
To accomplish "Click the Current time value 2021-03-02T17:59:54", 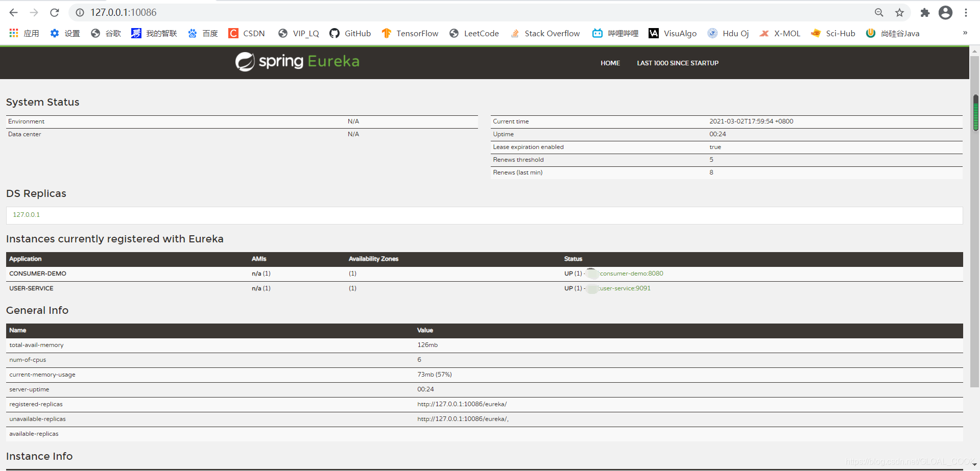I will pyautogui.click(x=751, y=121).
